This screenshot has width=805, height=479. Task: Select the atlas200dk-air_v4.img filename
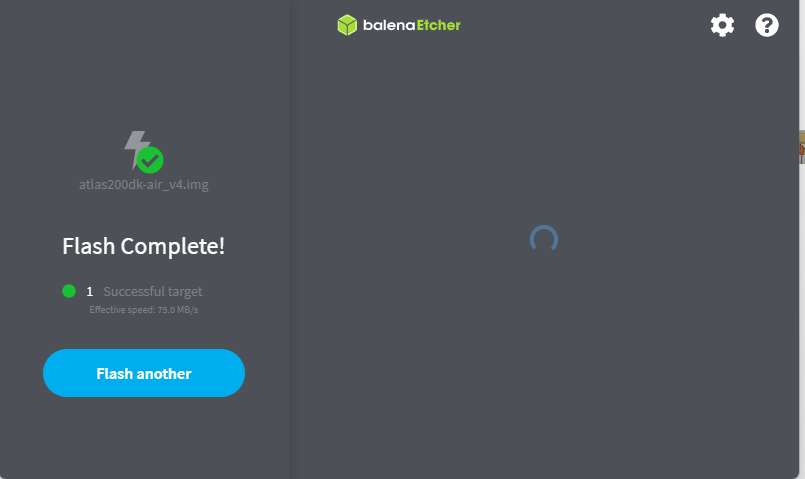(144, 184)
